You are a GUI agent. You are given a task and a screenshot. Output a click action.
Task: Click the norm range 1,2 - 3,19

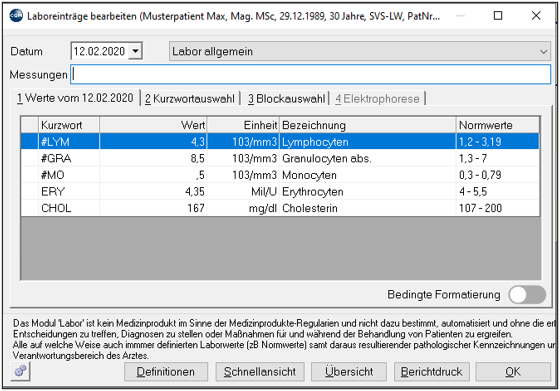tap(480, 142)
